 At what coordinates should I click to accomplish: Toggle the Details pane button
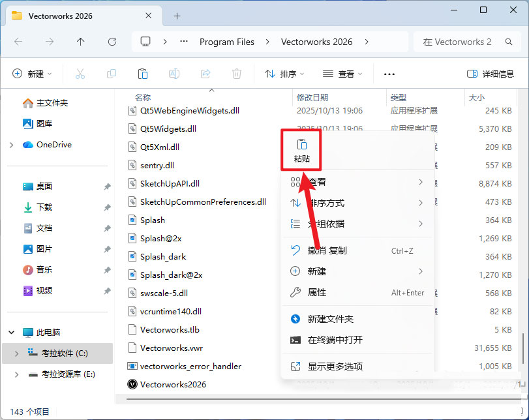pos(491,74)
